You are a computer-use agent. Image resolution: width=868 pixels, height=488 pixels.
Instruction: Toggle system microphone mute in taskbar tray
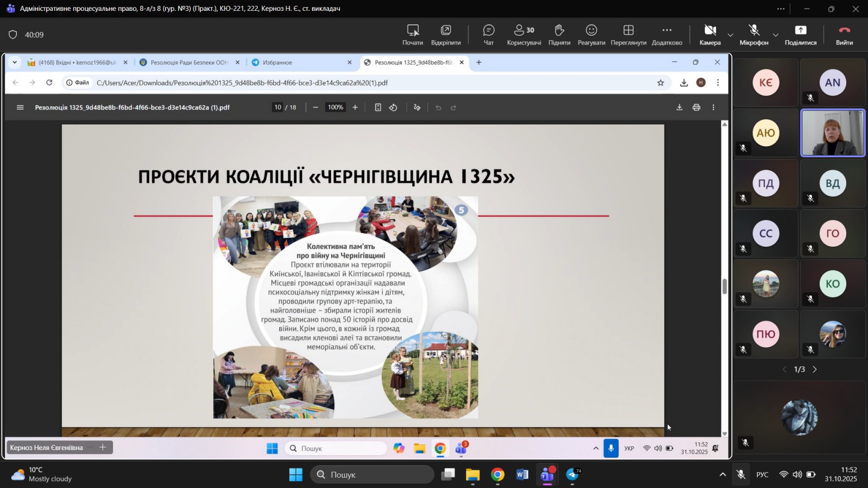coord(741,475)
